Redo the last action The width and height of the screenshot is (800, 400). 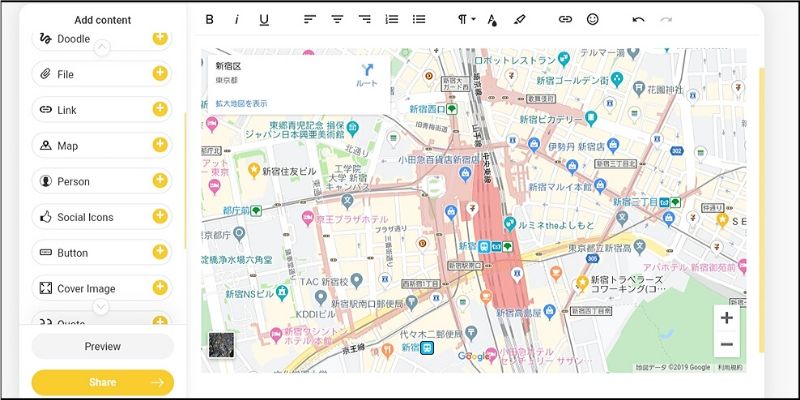[x=666, y=19]
